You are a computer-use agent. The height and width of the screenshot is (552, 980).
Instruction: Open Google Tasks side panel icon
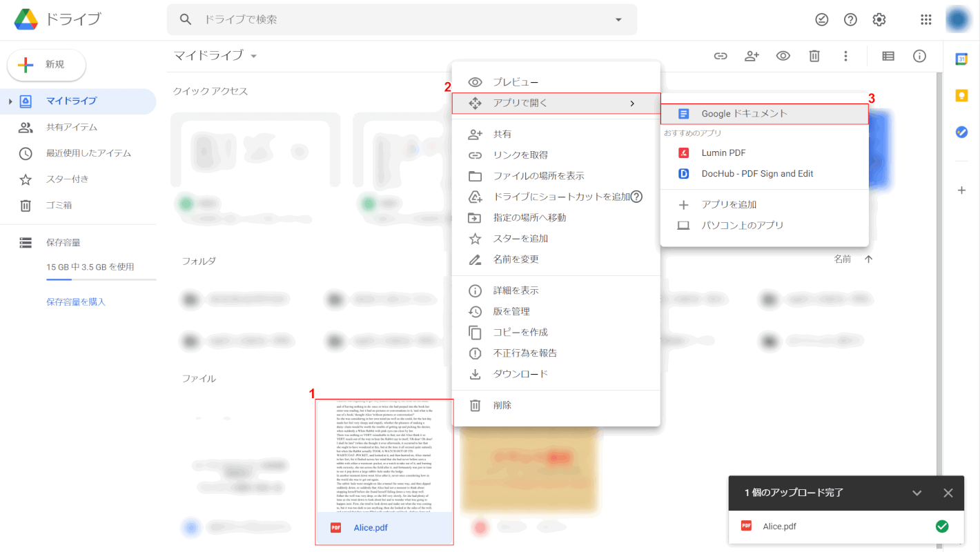click(x=961, y=132)
